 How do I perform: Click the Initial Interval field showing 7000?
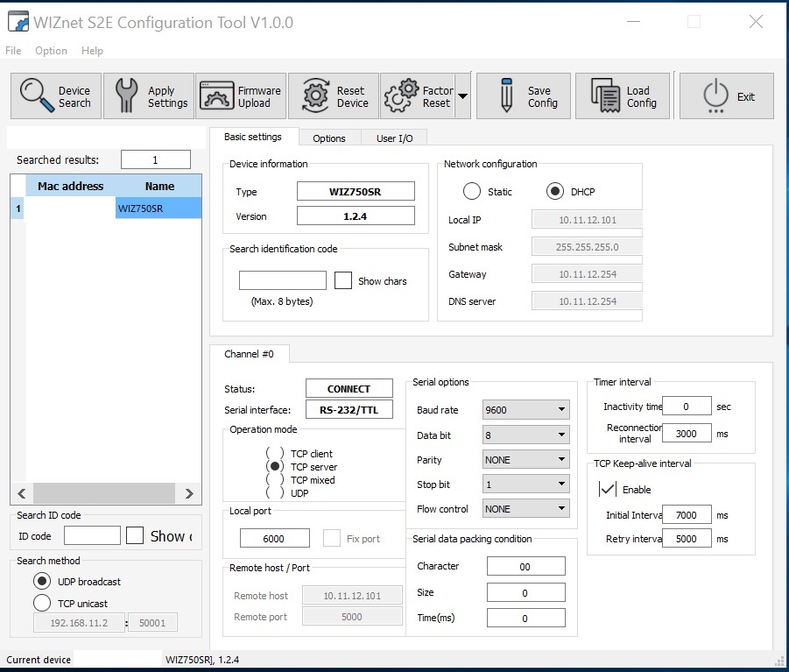(687, 515)
